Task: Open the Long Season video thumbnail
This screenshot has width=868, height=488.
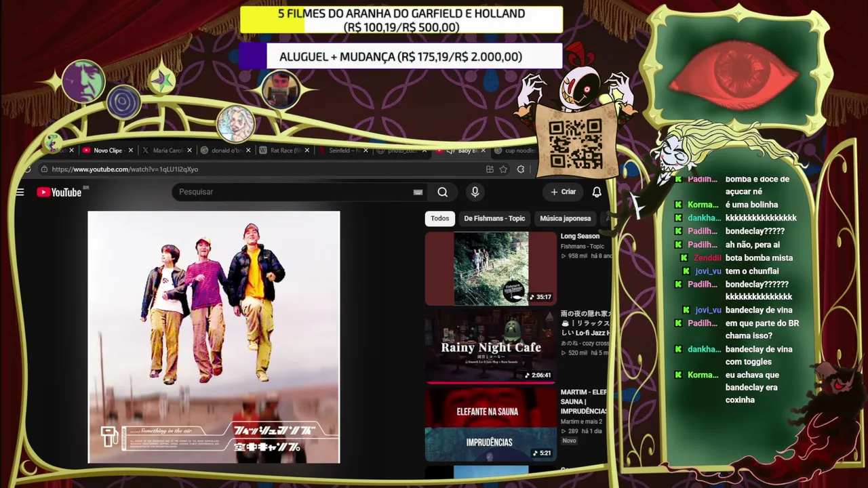Action: pos(490,268)
